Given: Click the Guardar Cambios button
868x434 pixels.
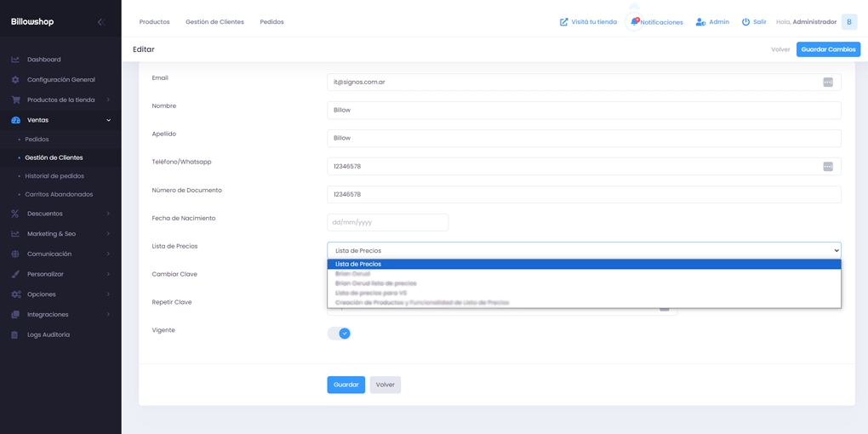Looking at the screenshot, I should click(x=827, y=49).
